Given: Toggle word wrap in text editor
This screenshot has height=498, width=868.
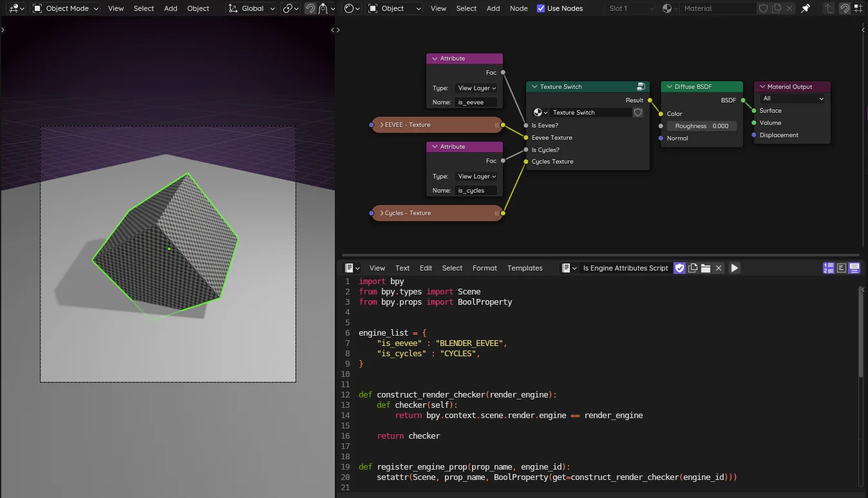Looking at the screenshot, I should pyautogui.click(x=842, y=268).
